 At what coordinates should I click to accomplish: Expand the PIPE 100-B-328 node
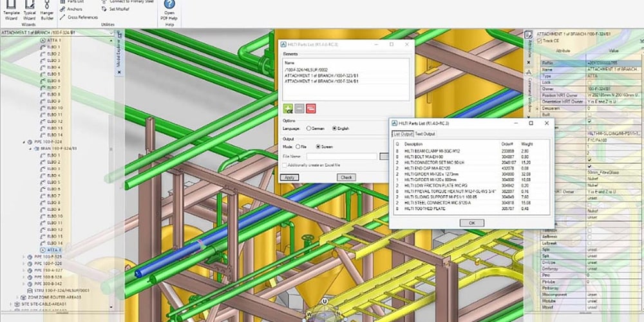24,277
